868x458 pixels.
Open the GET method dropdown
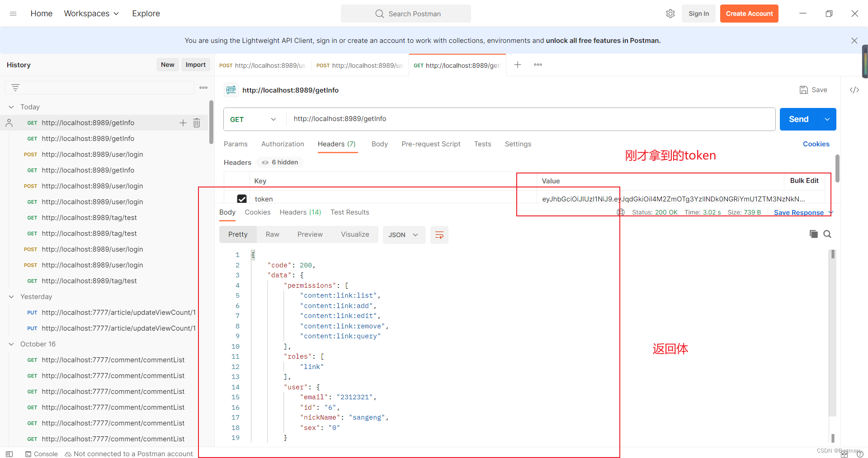click(254, 119)
